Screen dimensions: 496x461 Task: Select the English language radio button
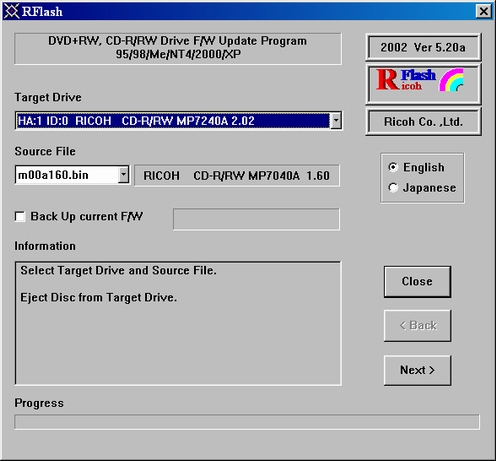click(393, 167)
